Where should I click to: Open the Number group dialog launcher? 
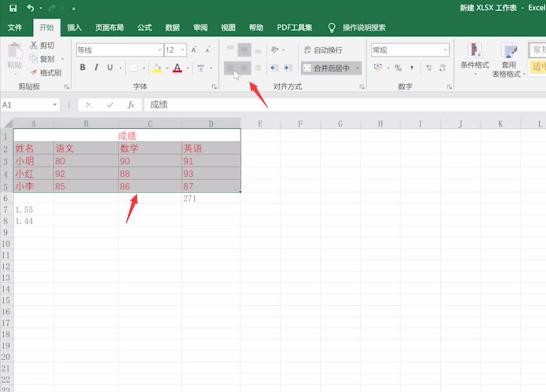pyautogui.click(x=449, y=86)
